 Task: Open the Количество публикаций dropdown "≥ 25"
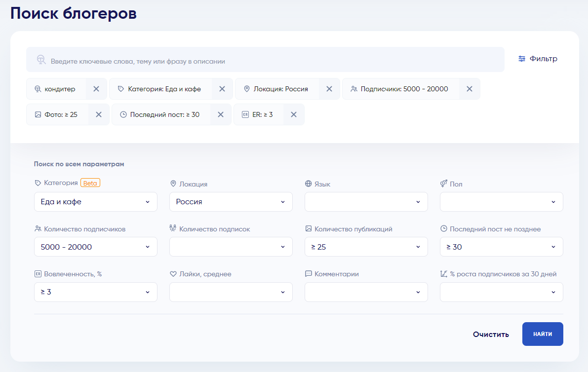coord(366,247)
